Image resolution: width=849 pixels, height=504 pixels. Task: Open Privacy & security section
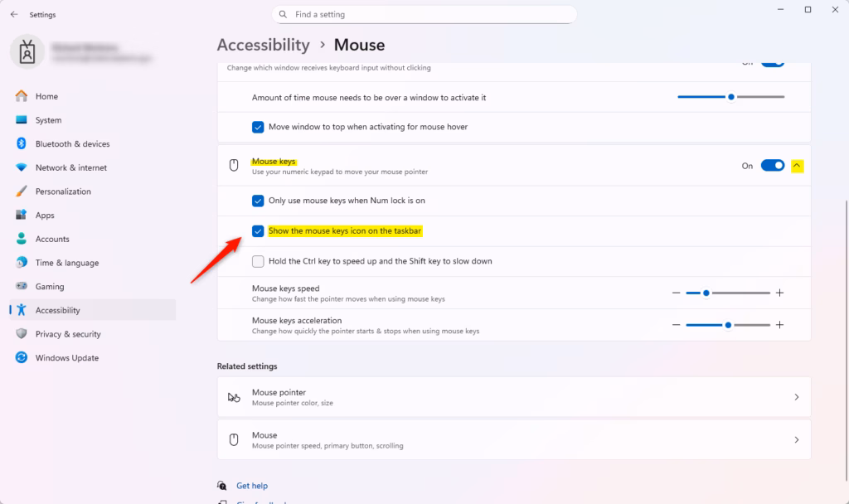67,334
